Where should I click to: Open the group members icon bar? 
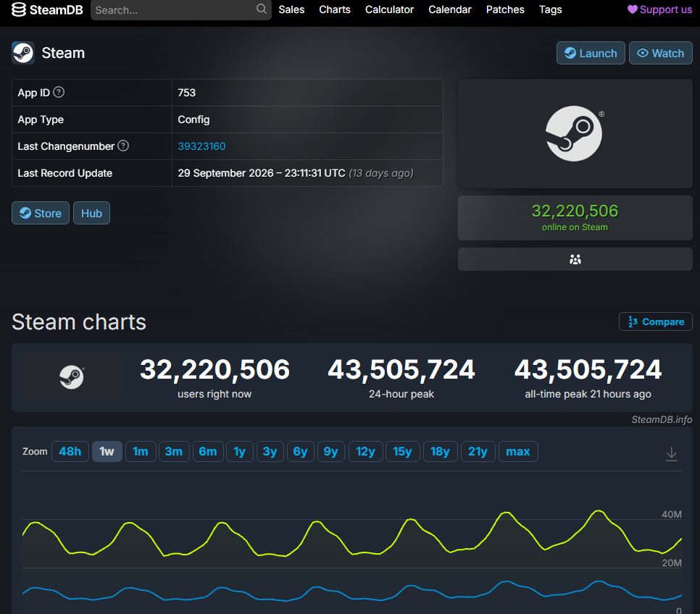pos(575,259)
